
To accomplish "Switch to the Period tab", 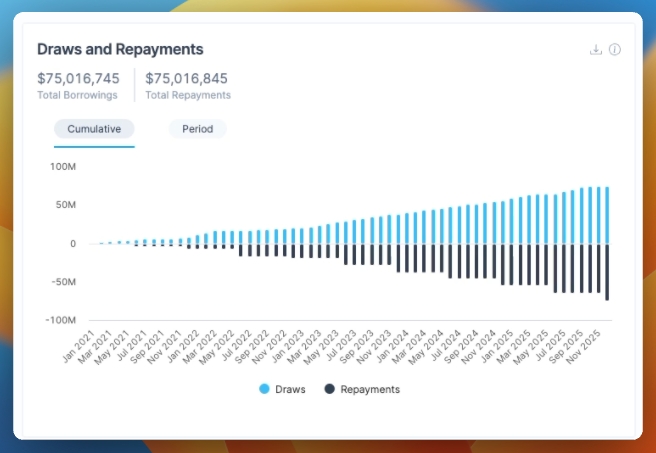I will (x=197, y=129).
